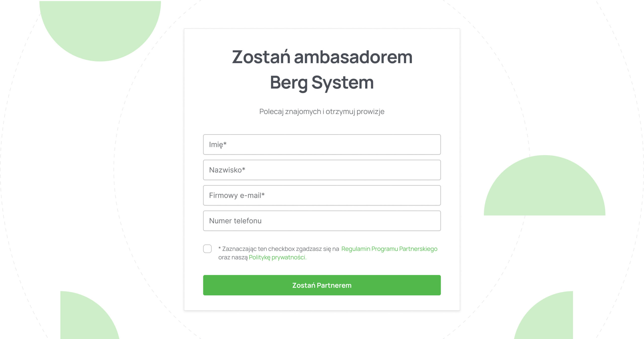Click into the Numer telefonu field
The width and height of the screenshot is (644, 339).
tap(321, 221)
